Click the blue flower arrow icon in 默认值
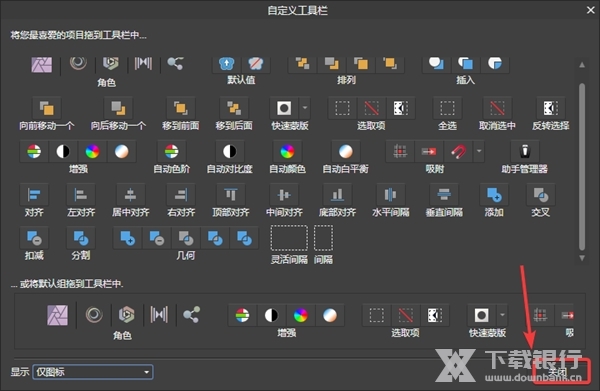The height and width of the screenshot is (391, 600). pyautogui.click(x=227, y=64)
